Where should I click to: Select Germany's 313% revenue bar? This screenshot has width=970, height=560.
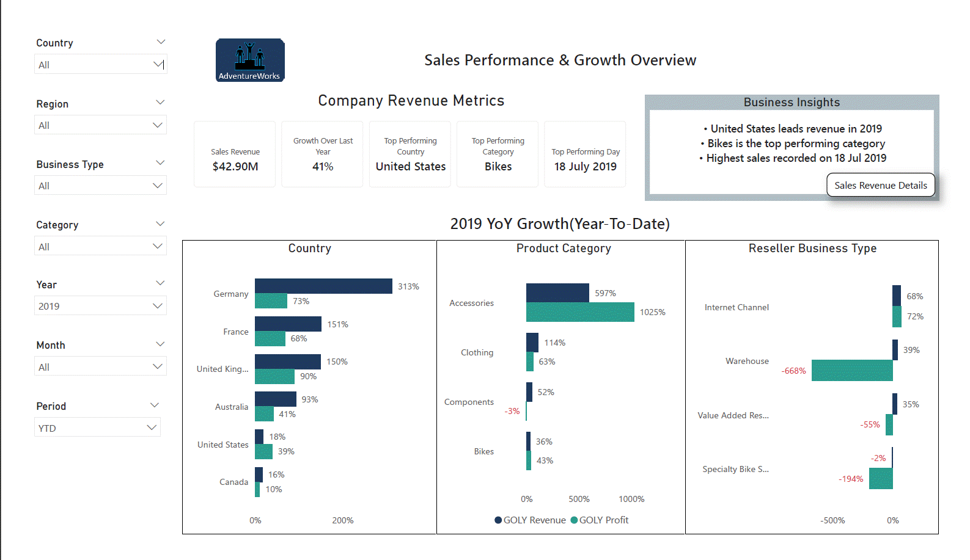(323, 286)
